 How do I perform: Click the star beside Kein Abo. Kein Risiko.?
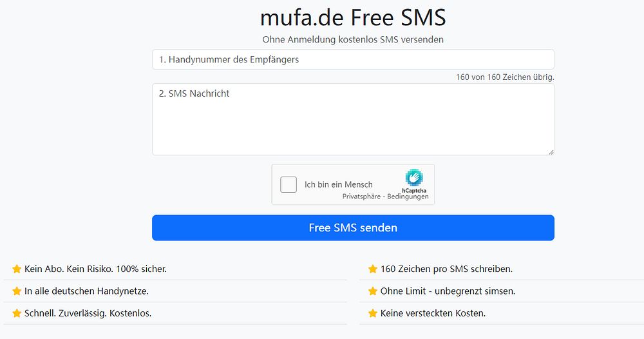tap(17, 269)
